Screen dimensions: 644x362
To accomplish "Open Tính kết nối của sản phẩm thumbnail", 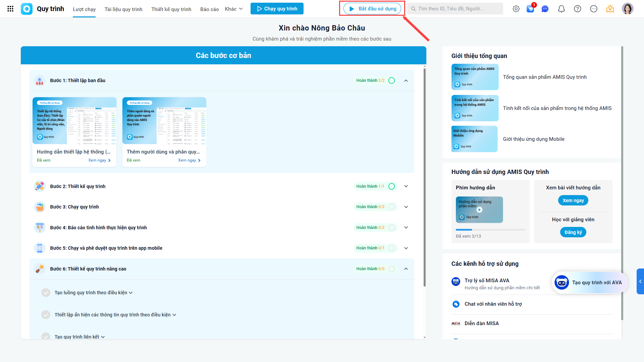I will tap(475, 108).
